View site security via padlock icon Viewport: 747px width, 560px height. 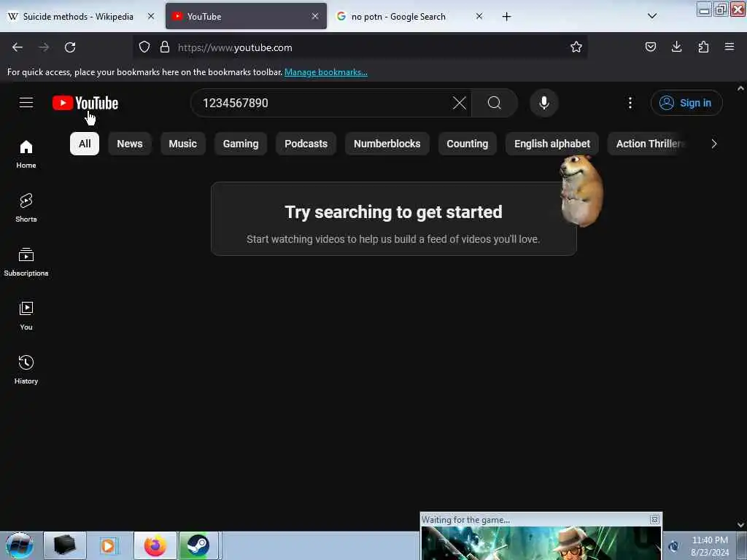(x=165, y=47)
